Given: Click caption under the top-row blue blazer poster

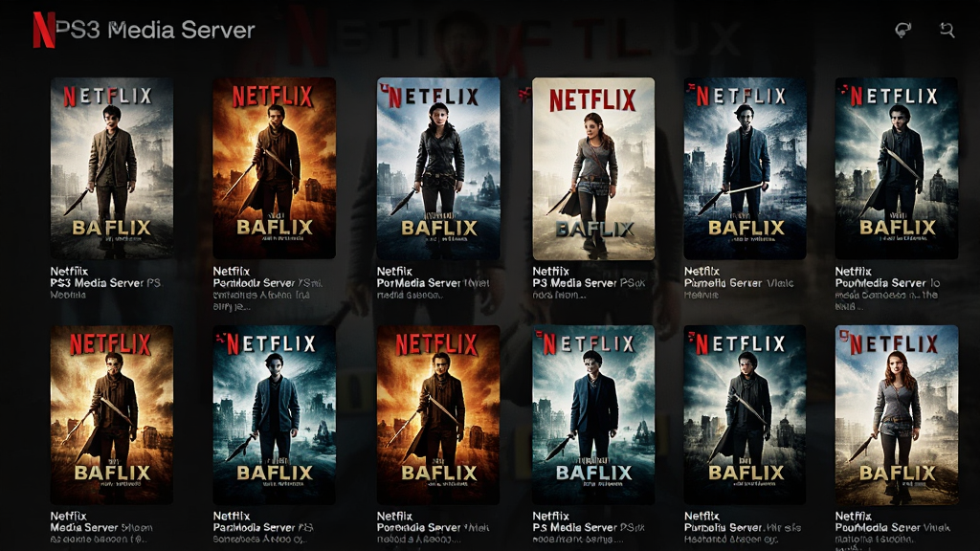Looking at the screenshot, I should tap(739, 283).
